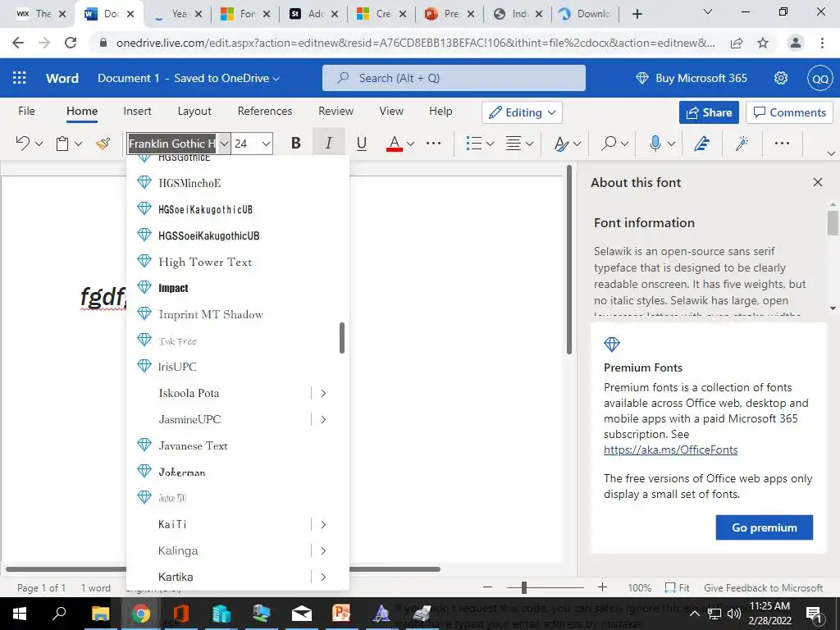Close the About this font pane
The image size is (840, 630).
pyautogui.click(x=818, y=182)
